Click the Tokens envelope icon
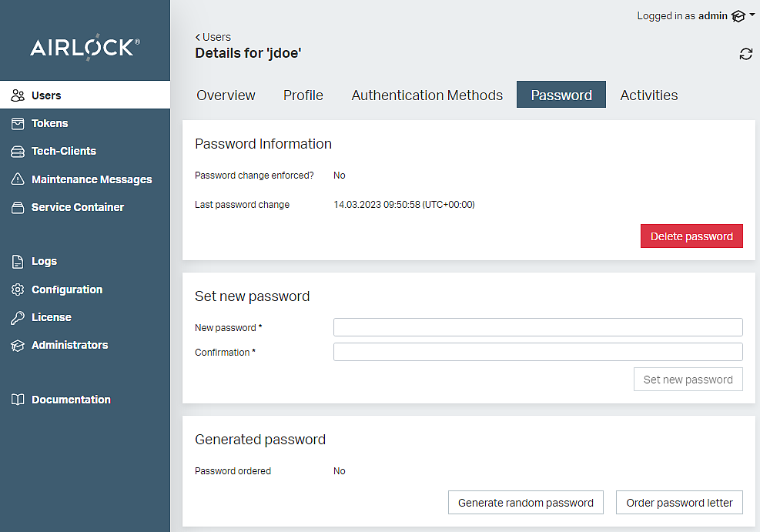Image resolution: width=760 pixels, height=532 pixels. (18, 123)
